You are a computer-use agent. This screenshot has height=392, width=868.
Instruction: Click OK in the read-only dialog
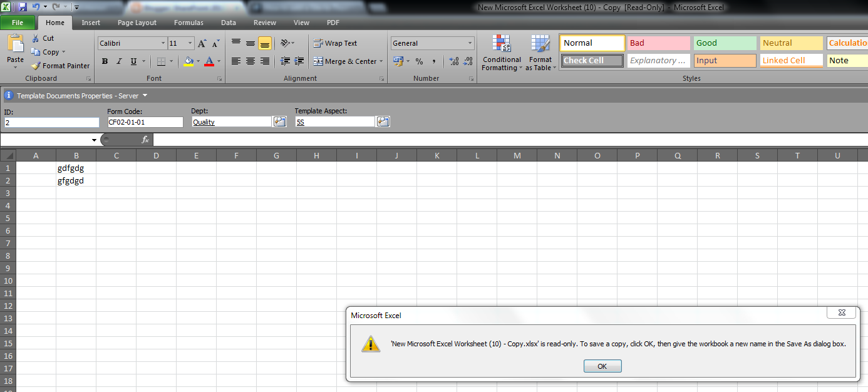[x=602, y=366]
